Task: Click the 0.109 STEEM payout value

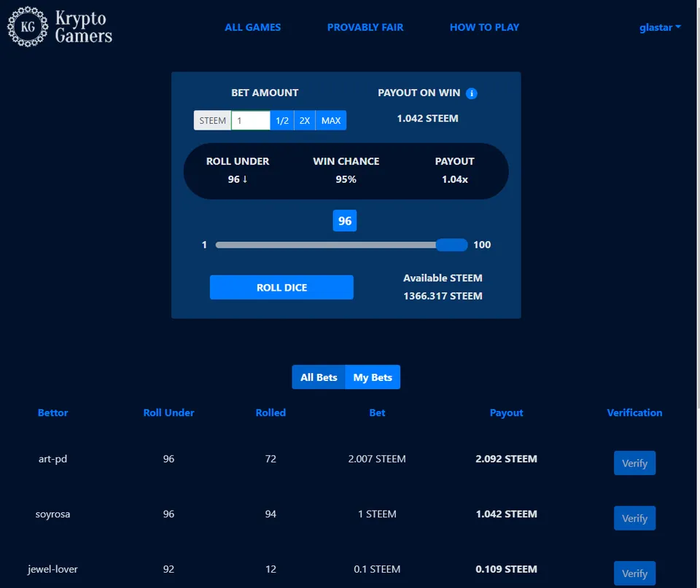Action: coord(506,569)
